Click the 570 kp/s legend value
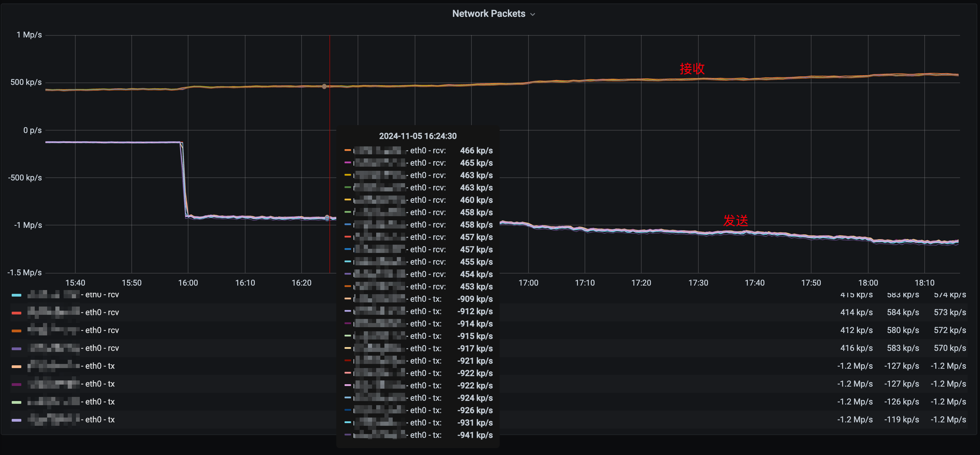The width and height of the screenshot is (980, 455). [x=949, y=348]
